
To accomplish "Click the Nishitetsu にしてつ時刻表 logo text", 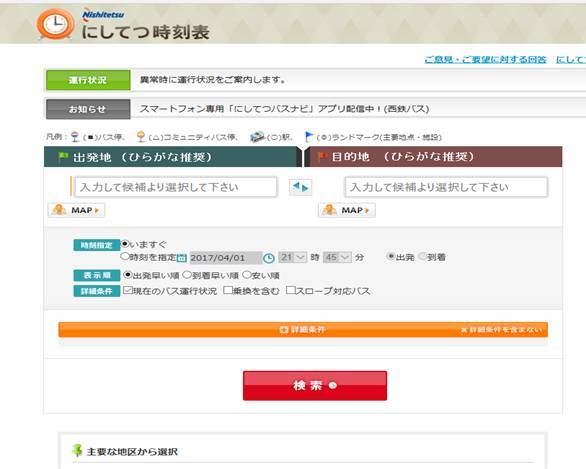I will [x=145, y=25].
